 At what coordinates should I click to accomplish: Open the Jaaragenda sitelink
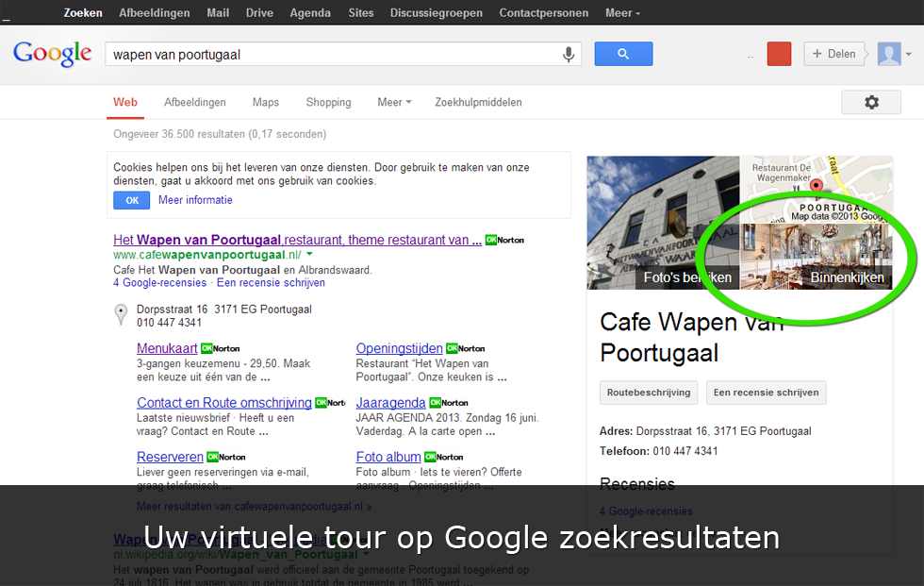click(390, 403)
